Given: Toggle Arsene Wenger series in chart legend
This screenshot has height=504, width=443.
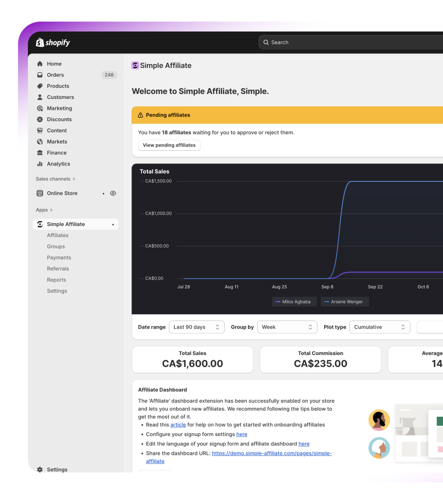Looking at the screenshot, I should coord(345,302).
